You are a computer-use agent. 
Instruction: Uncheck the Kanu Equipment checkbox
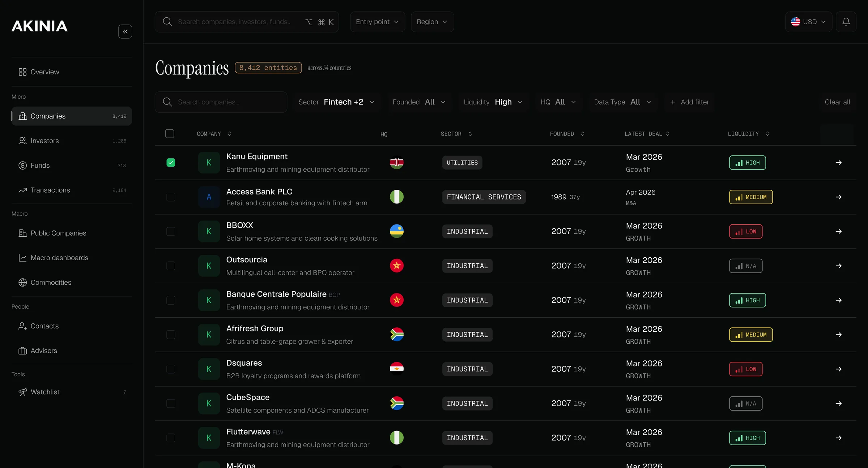[x=171, y=163]
